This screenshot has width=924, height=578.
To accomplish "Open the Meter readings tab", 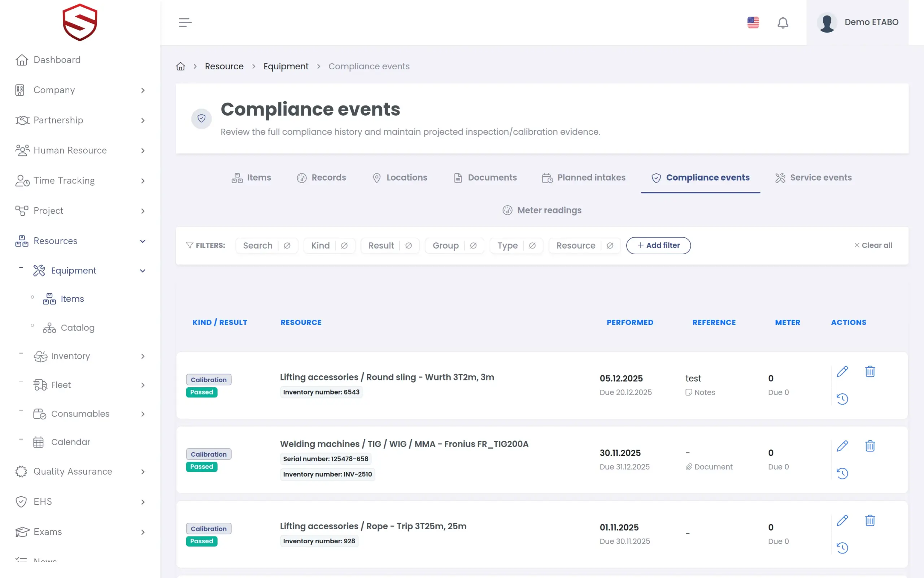I will click(x=542, y=210).
